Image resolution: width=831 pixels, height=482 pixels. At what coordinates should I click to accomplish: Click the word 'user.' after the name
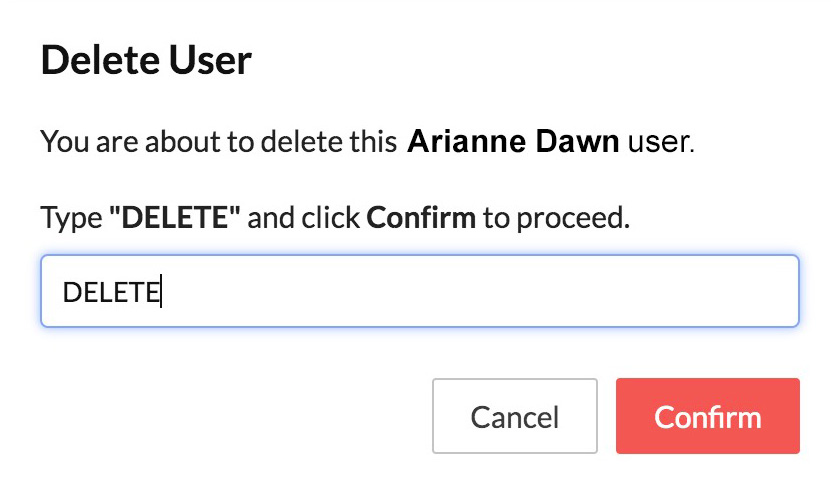661,142
